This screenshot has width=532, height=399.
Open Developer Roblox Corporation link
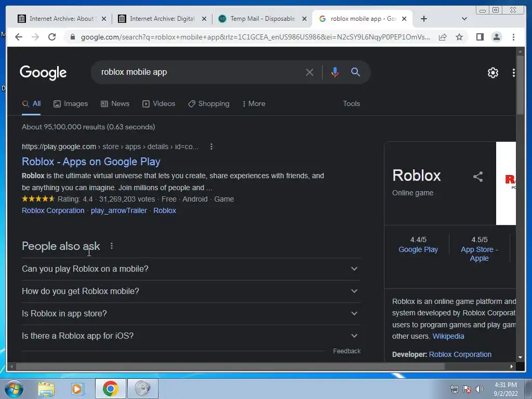coord(460,354)
